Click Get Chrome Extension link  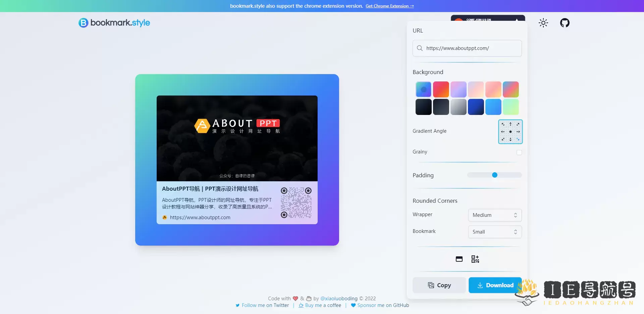point(389,6)
